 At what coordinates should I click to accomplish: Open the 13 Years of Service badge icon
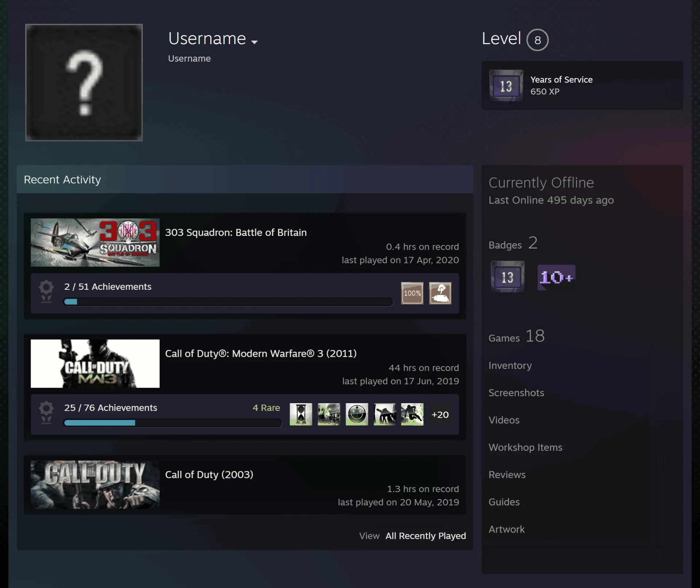point(506,86)
